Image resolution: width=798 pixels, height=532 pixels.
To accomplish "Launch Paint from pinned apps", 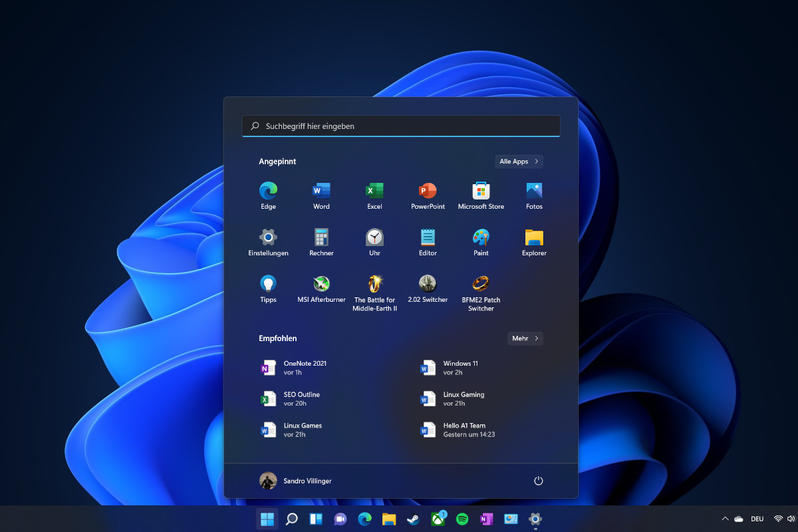I will (x=481, y=242).
